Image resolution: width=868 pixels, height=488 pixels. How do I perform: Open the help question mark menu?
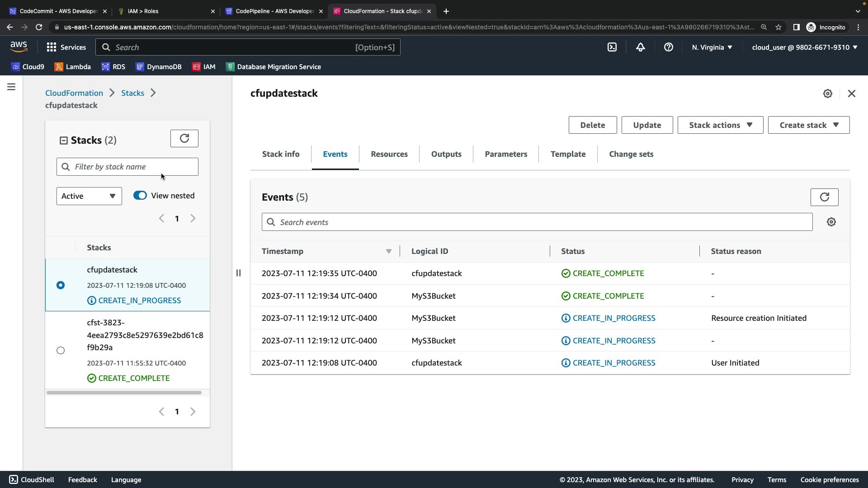pyautogui.click(x=668, y=47)
